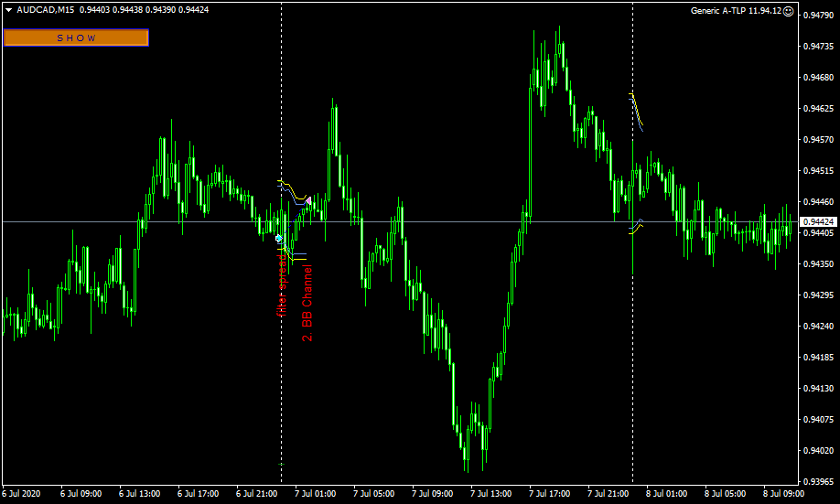Click the '7 Jul 13:00' time label
This screenshot has height=504, width=840.
click(x=491, y=493)
